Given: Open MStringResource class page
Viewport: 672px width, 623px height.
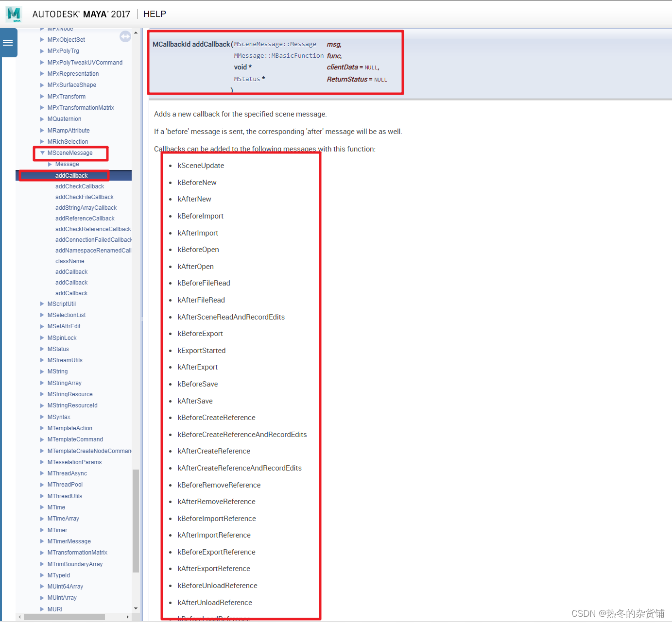Looking at the screenshot, I should (70, 394).
